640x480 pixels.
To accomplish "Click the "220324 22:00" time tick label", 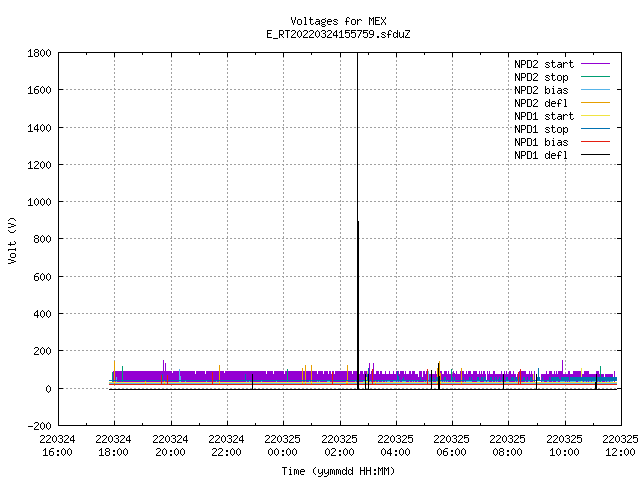I will [x=227, y=446].
